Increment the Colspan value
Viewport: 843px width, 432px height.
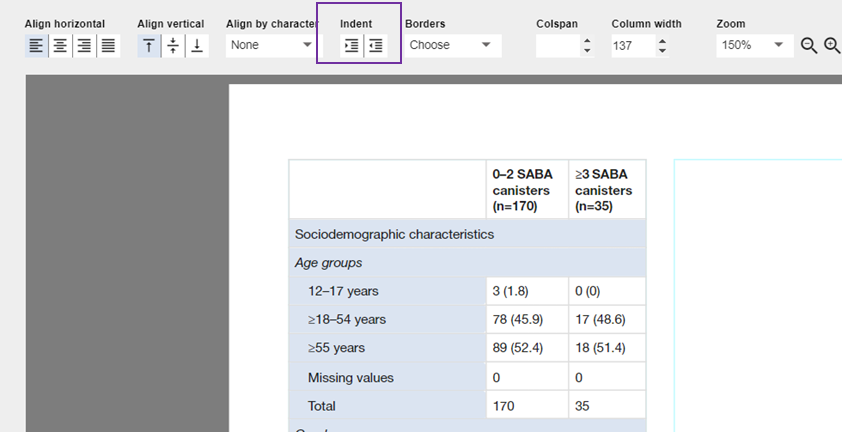pyautogui.click(x=587, y=41)
